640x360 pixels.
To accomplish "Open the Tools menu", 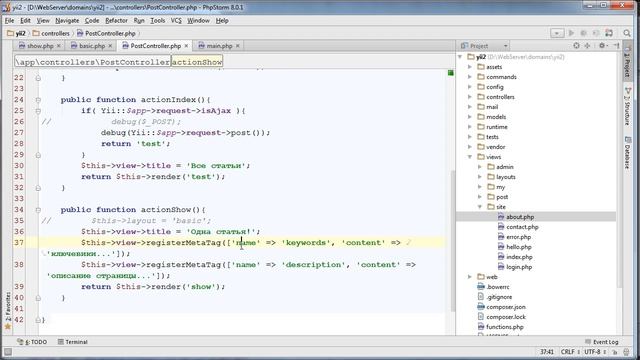I will coord(158,20).
